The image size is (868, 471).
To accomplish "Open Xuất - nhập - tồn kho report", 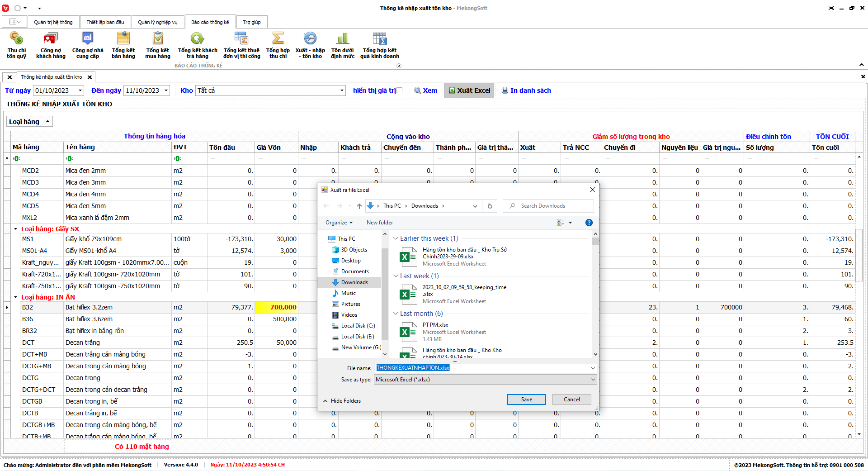I will tap(310, 45).
